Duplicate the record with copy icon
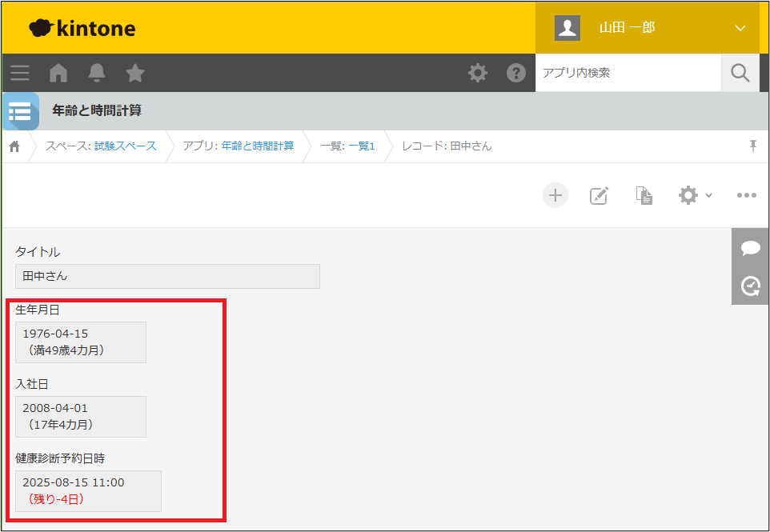Image resolution: width=770 pixels, height=532 pixels. click(644, 195)
